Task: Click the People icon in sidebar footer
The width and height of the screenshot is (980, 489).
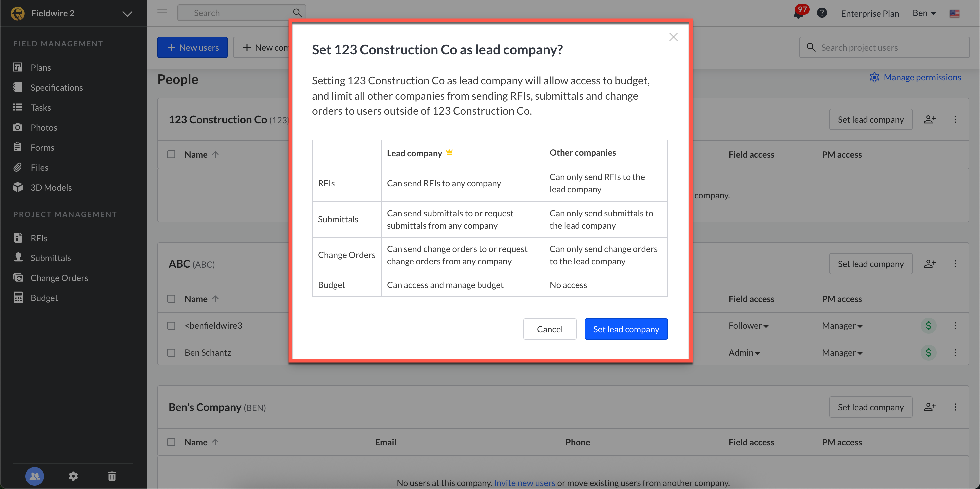Action: (x=35, y=476)
